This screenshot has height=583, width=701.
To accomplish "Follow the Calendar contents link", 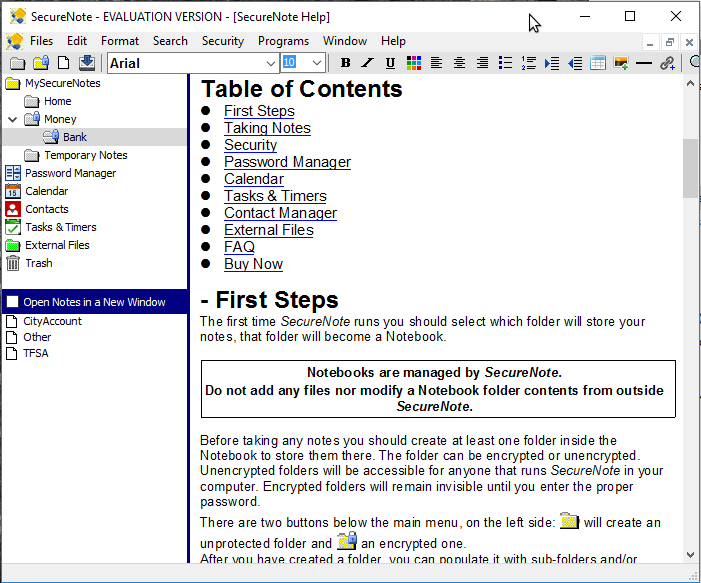I will coord(254,179).
